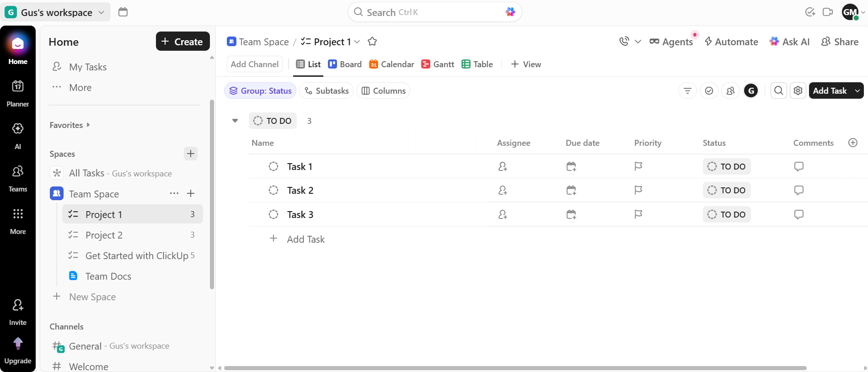Image resolution: width=868 pixels, height=372 pixels.
Task: Open Task 1 status TO DO dropdown
Action: tap(727, 166)
